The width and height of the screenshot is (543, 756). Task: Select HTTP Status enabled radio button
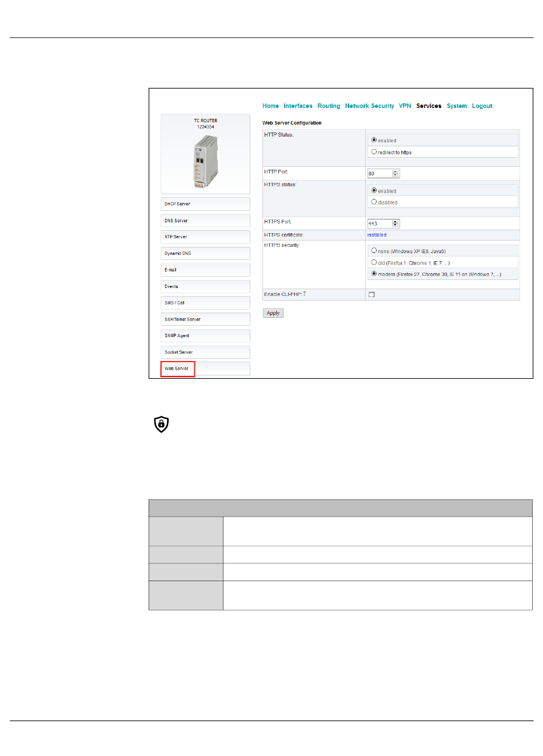click(374, 140)
